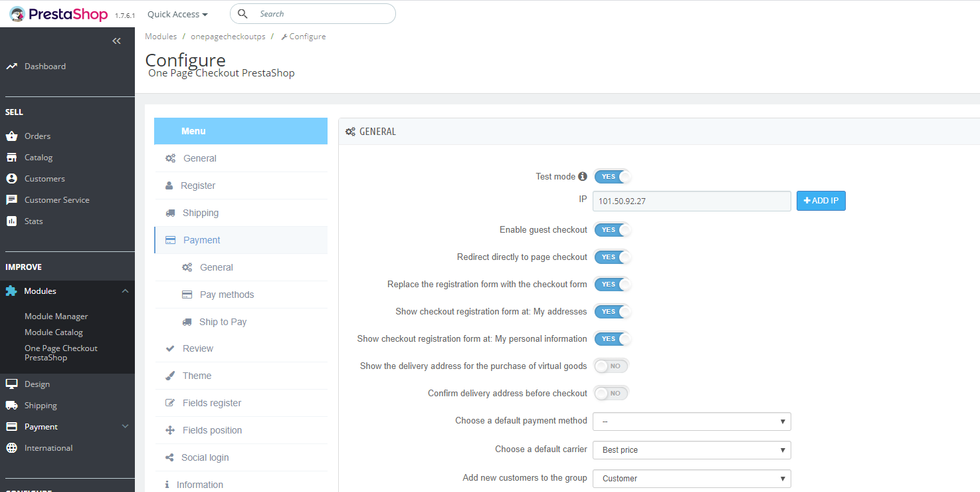Collapse the Modules sidebar section
The width and height of the screenshot is (980, 492).
point(125,291)
